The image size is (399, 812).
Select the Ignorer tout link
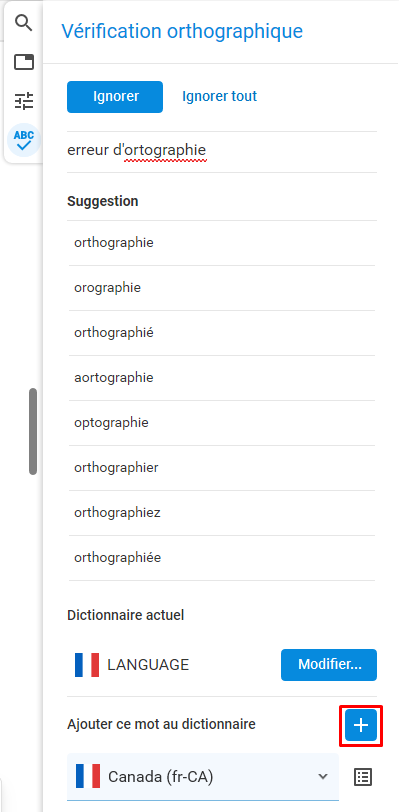(x=220, y=97)
